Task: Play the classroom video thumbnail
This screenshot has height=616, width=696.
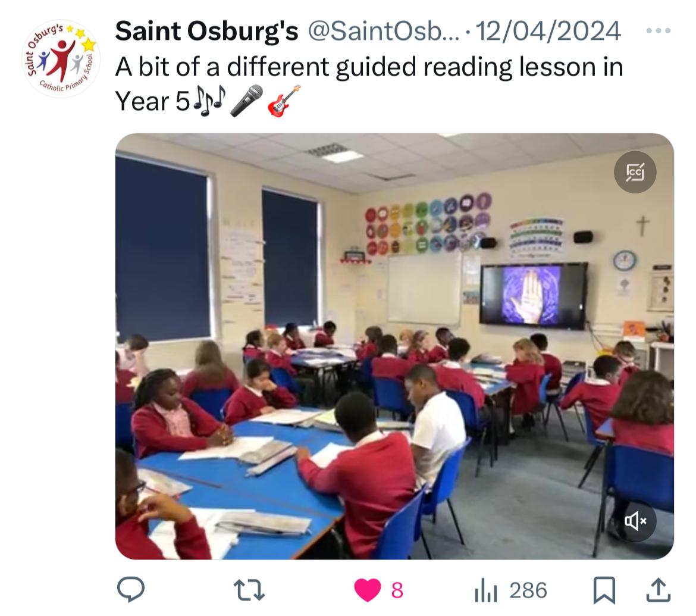Action: point(394,346)
